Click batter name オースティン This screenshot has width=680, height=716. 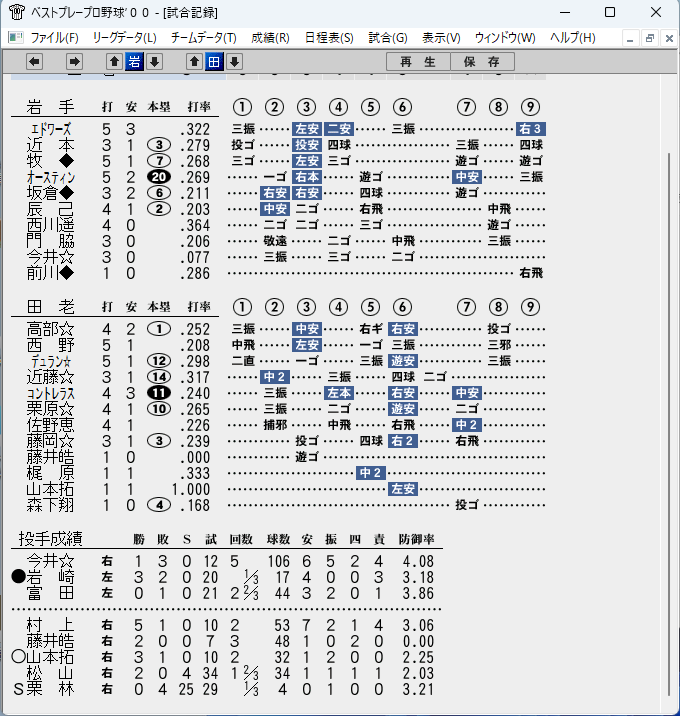(51, 177)
